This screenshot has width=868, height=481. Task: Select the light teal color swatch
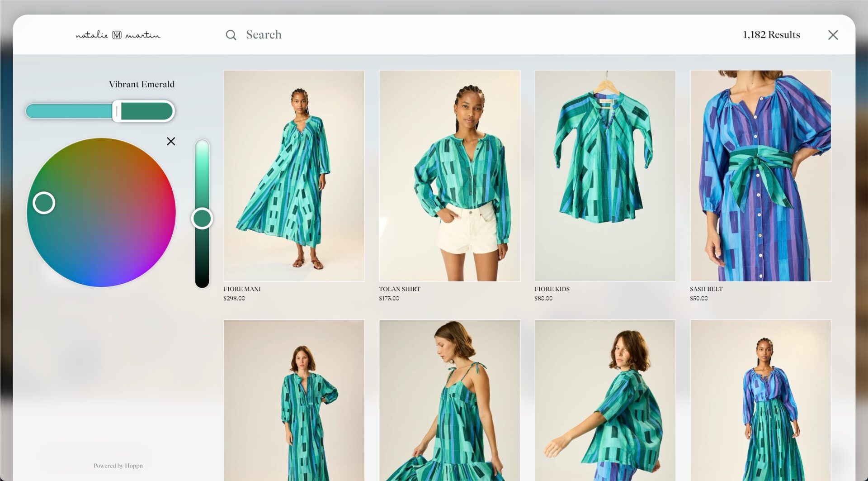(69, 111)
